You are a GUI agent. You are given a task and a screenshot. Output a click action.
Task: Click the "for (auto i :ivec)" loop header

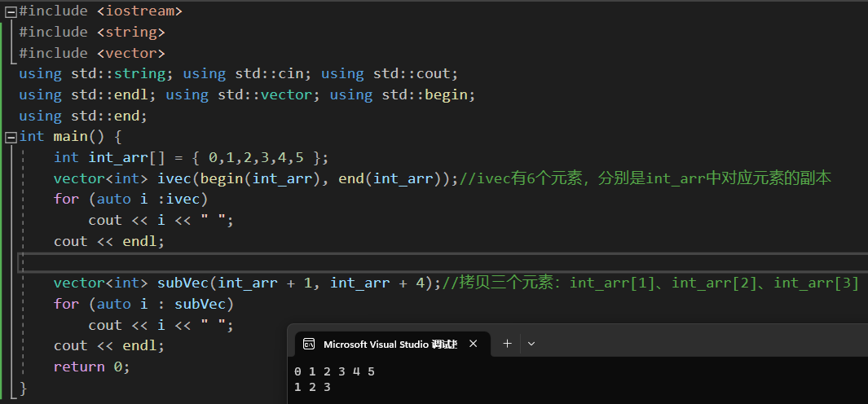point(130,199)
